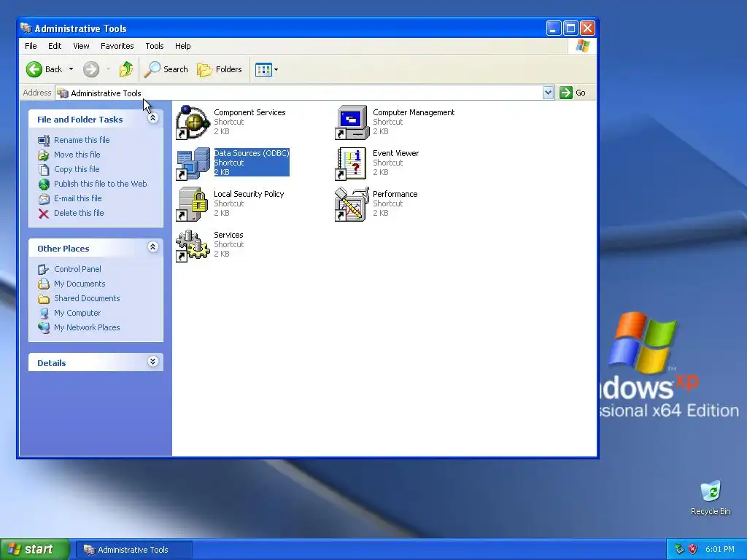Click the Move this file link
Screen dimensions: 747x560
pyautogui.click(x=77, y=155)
